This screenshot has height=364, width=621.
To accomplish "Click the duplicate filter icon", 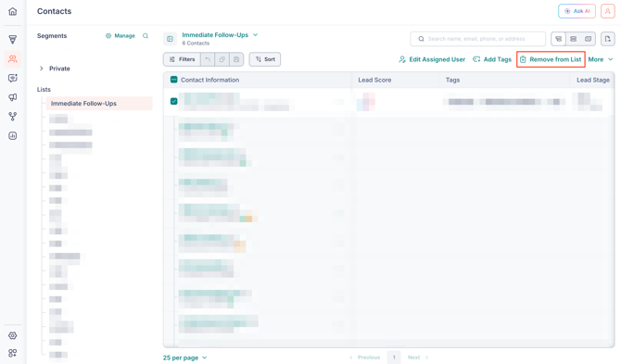I will [x=222, y=59].
